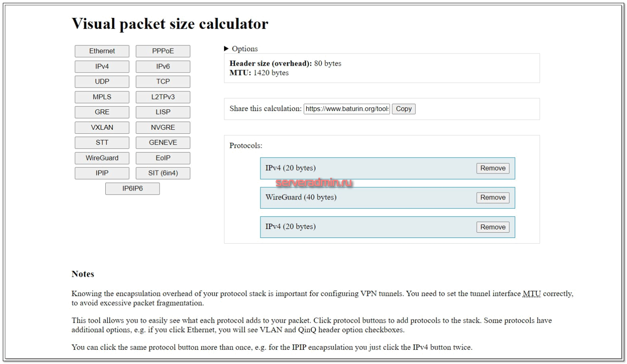Click the share URL text field
Viewport: 627px width, 364px height.
click(347, 109)
